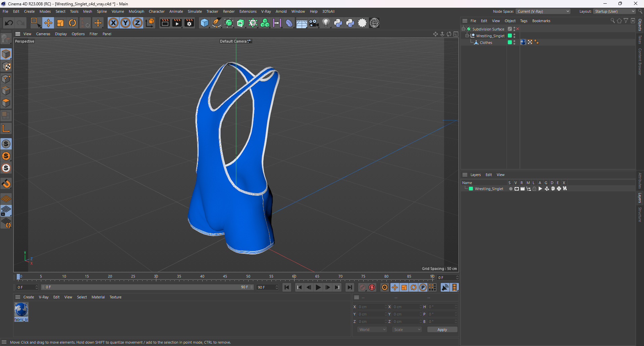Open Object Manager Tags menu
This screenshot has height=346, width=644.
pyautogui.click(x=524, y=21)
